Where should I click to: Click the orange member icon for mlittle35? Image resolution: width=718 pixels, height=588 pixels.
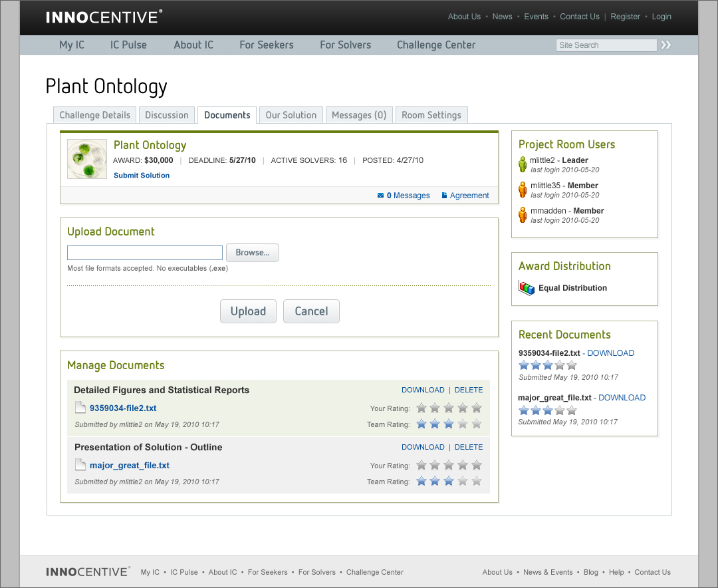tap(523, 190)
